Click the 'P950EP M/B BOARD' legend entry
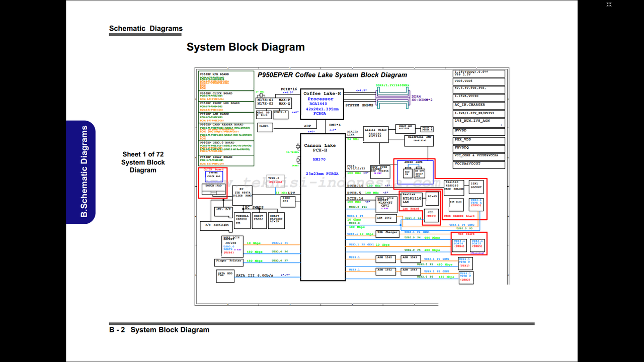The height and width of the screenshot is (362, 644). [226, 80]
